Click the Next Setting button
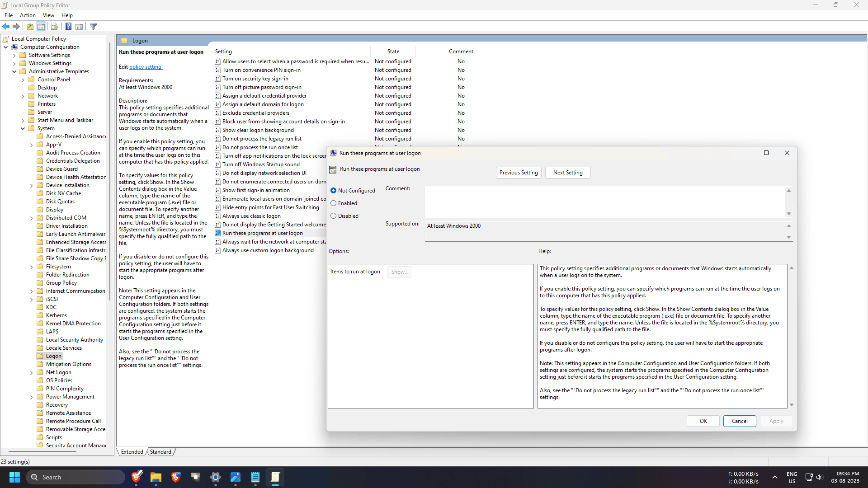 click(x=568, y=173)
